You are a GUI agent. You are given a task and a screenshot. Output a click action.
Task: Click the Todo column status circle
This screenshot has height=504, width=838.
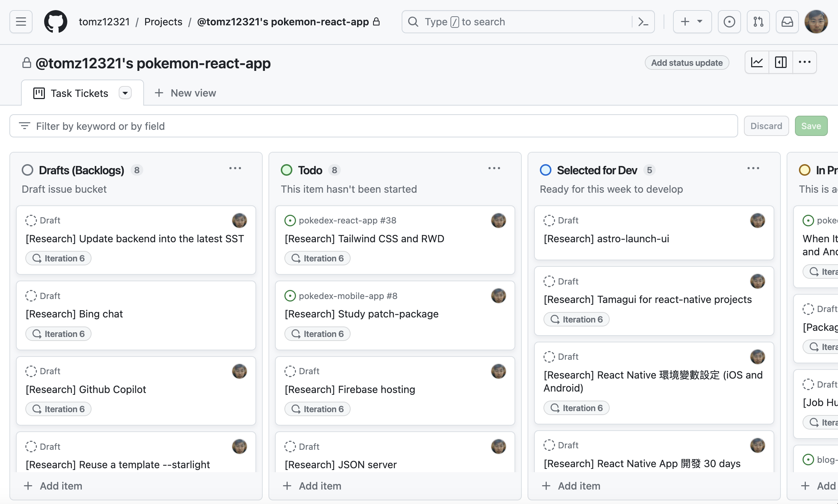(287, 170)
